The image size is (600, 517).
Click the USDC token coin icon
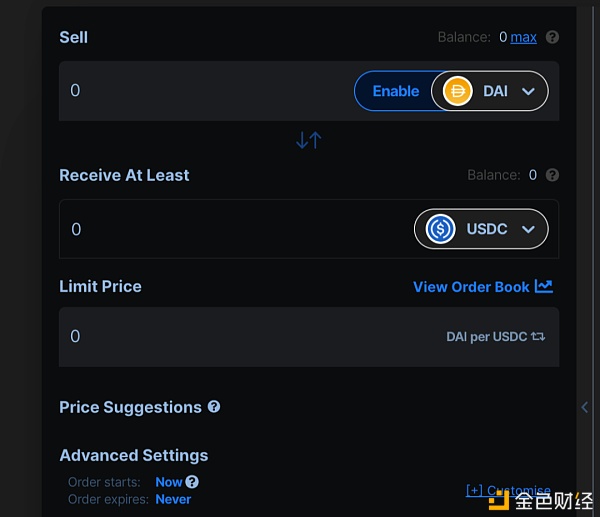point(441,229)
